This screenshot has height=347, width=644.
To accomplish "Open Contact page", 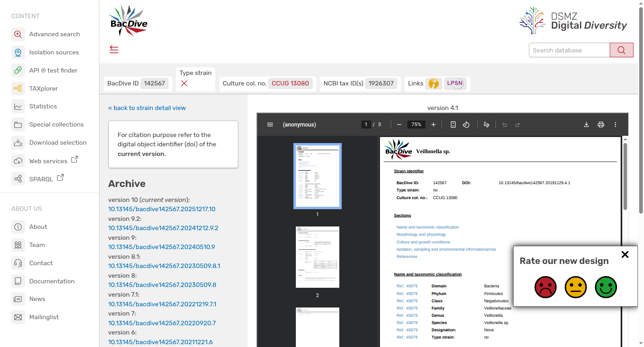I will point(32,263).
